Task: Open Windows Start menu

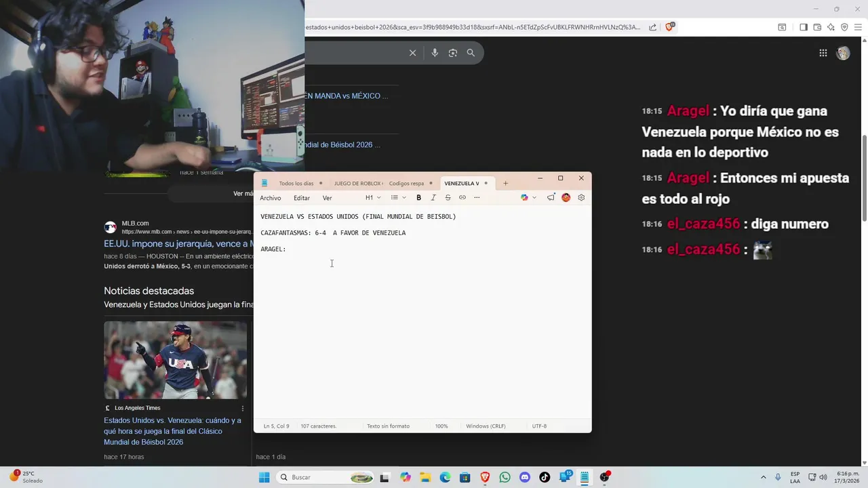Action: point(264,477)
